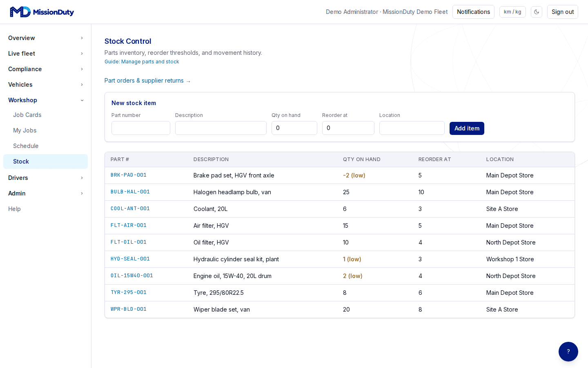Screen dimensions: 588x368
Task: Click "Engine oil, 15W-40, 20L drum"
Action: 232,276
